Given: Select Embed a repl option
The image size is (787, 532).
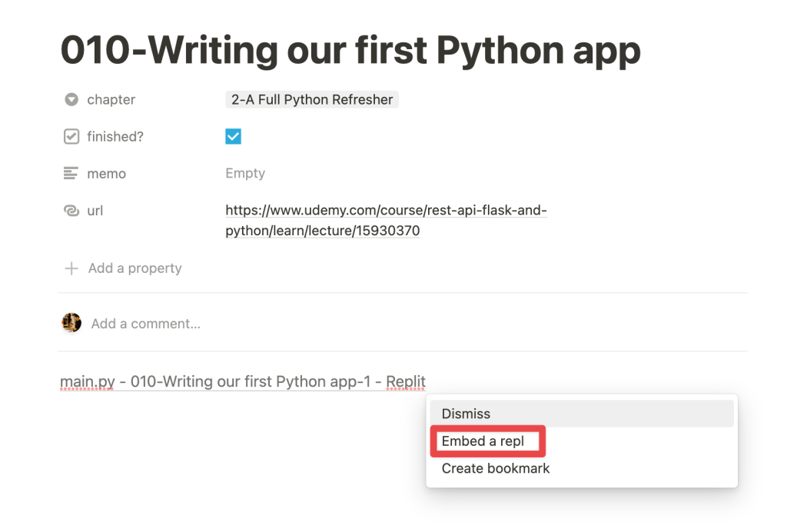Looking at the screenshot, I should click(x=483, y=441).
